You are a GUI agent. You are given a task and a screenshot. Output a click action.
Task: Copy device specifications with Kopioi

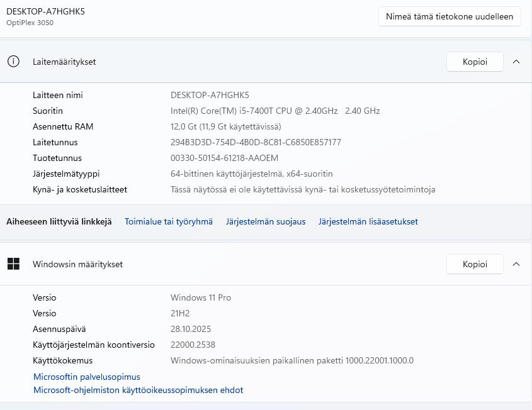tap(475, 62)
